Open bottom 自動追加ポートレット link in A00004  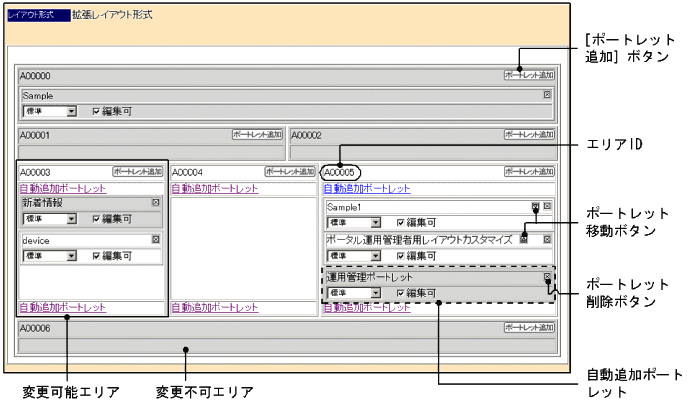[x=215, y=307]
